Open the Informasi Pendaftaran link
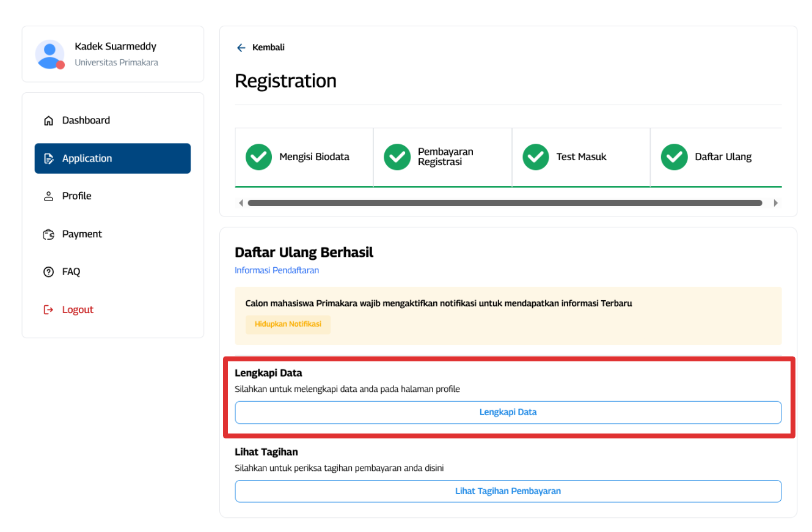The image size is (812, 532). pos(277,270)
